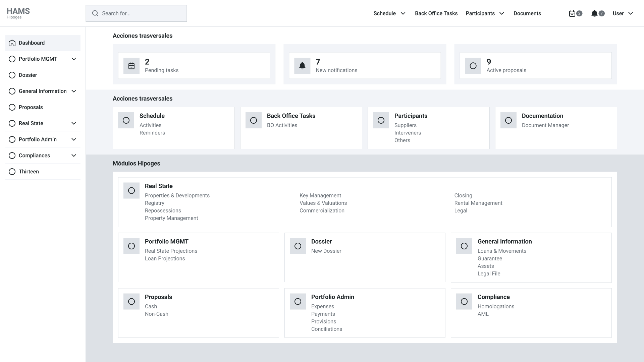644x362 pixels.
Task: Click the Active proposals circle icon
Action: (473, 66)
